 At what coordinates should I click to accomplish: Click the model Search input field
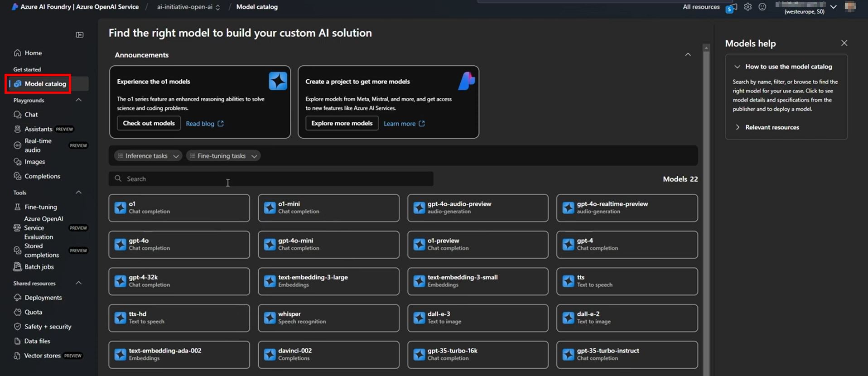pos(271,178)
